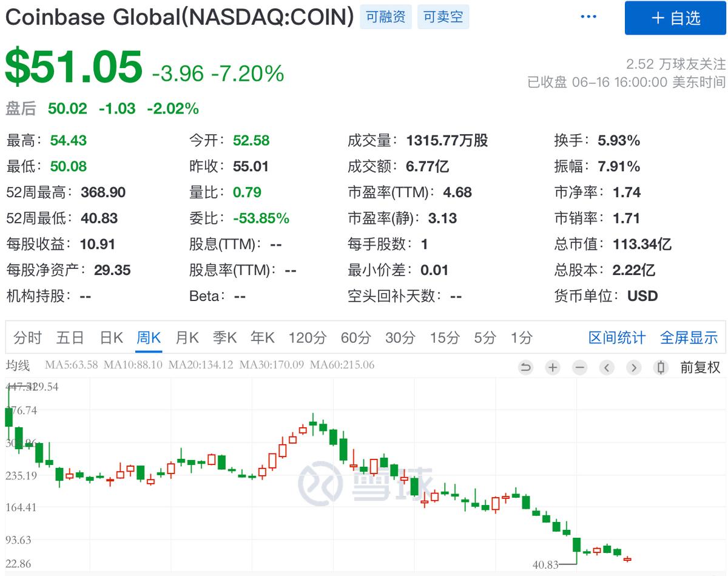
Task: Click the 换手 value 5.93%
Action: coord(619,140)
